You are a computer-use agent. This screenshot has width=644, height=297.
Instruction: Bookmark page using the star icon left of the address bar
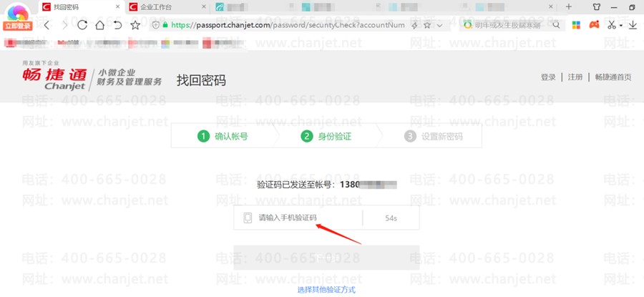click(135, 26)
